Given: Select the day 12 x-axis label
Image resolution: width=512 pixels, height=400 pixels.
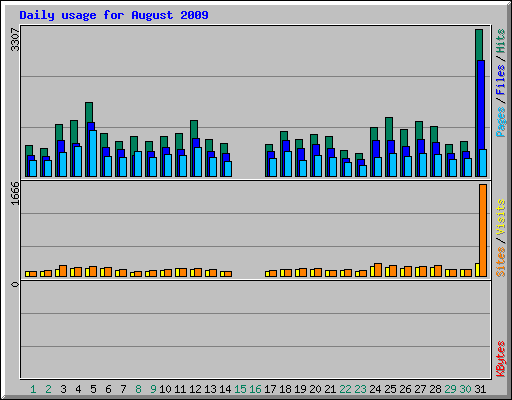Looking at the screenshot, I should (195, 389).
